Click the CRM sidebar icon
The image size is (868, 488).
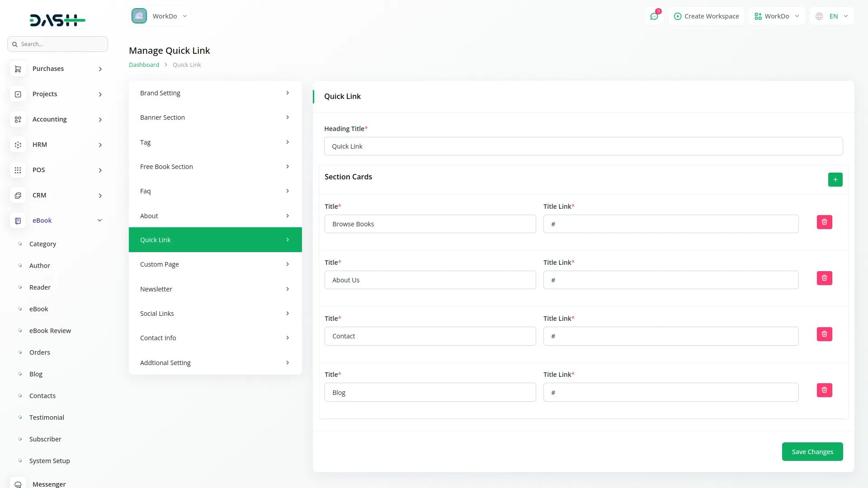pos(18,196)
